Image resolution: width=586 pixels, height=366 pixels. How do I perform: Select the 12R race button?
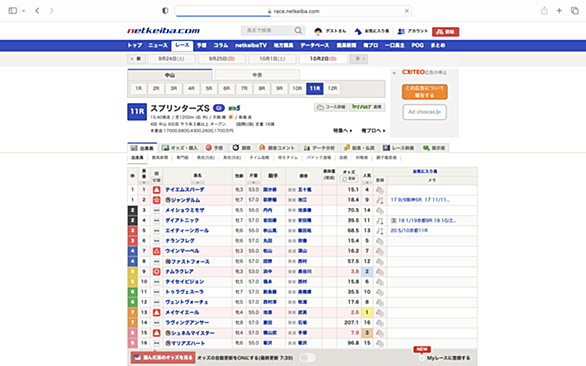tap(332, 89)
